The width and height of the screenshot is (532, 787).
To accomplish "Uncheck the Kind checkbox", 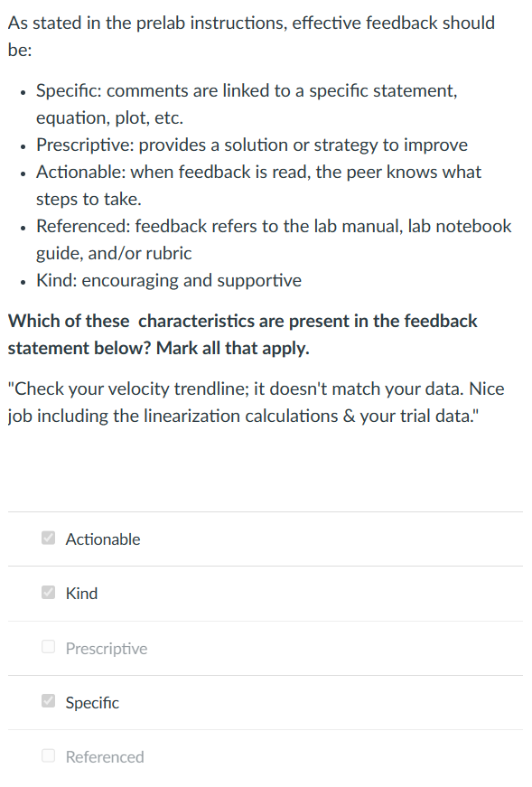I will pos(48,592).
